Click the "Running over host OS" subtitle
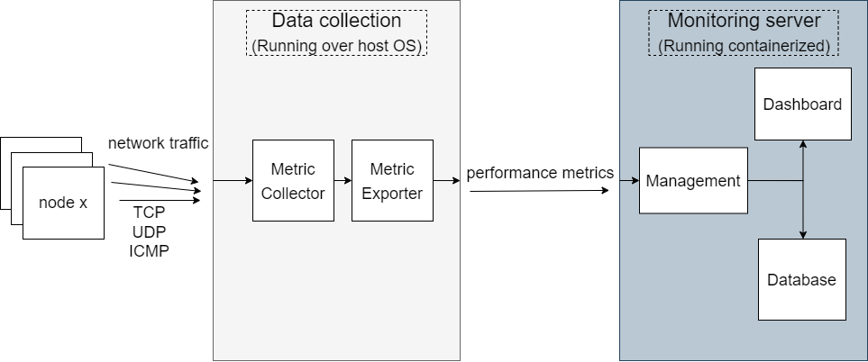 coord(336,46)
